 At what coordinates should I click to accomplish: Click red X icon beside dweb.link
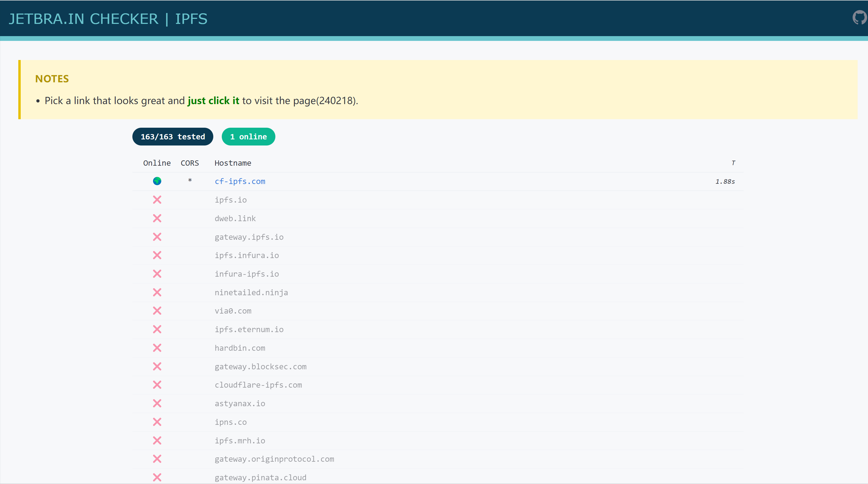click(157, 218)
